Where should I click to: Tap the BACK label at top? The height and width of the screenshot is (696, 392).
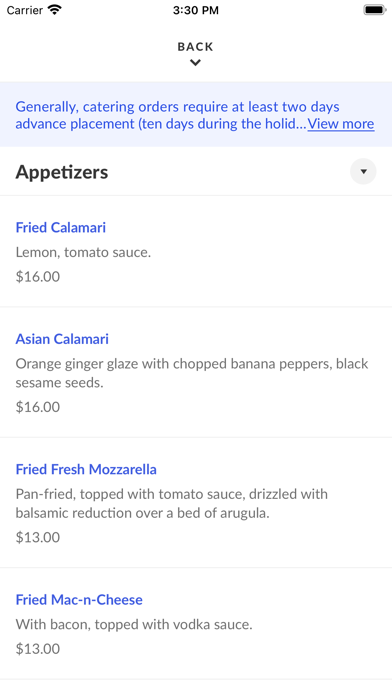[195, 47]
